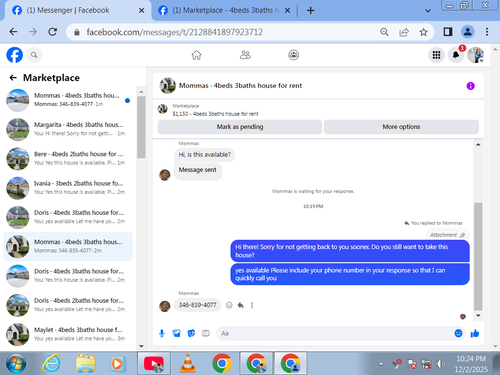The height and width of the screenshot is (375, 500).
Task: Open the purple conversation information icon
Action: pyautogui.click(x=470, y=86)
